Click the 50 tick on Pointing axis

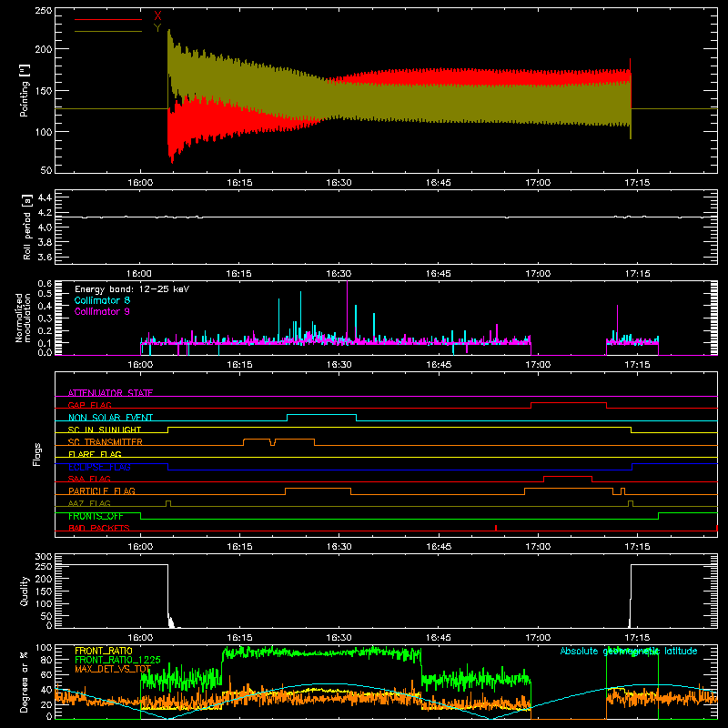coord(46,170)
